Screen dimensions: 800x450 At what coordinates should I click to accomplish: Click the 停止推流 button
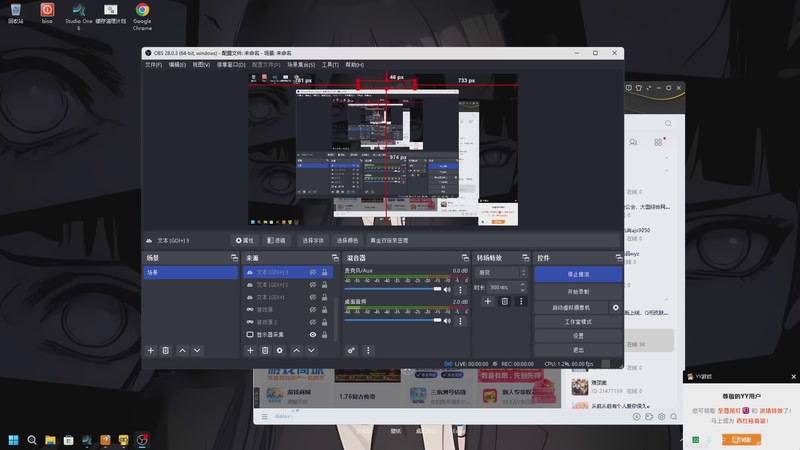578,274
